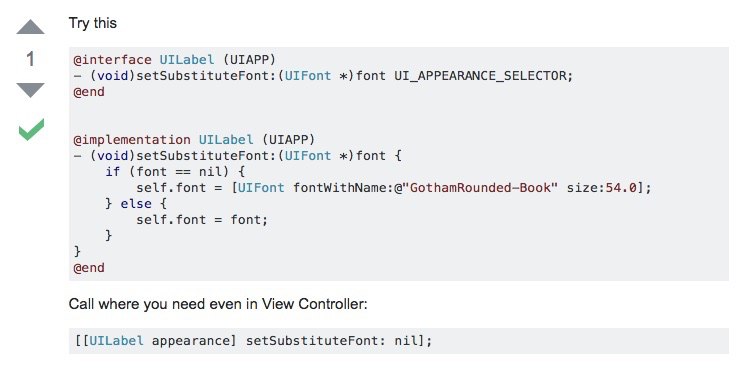Click the 'Try this' intro text
746x371 pixels.
93,23
